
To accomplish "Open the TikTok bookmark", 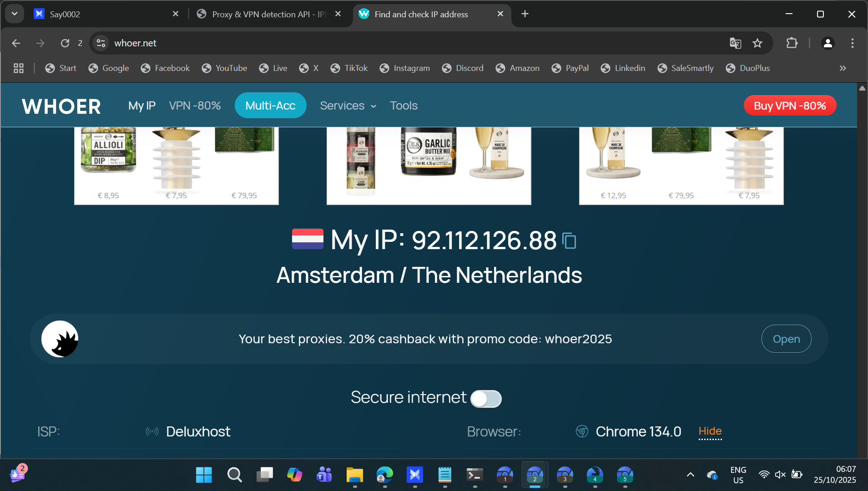I will pyautogui.click(x=349, y=68).
